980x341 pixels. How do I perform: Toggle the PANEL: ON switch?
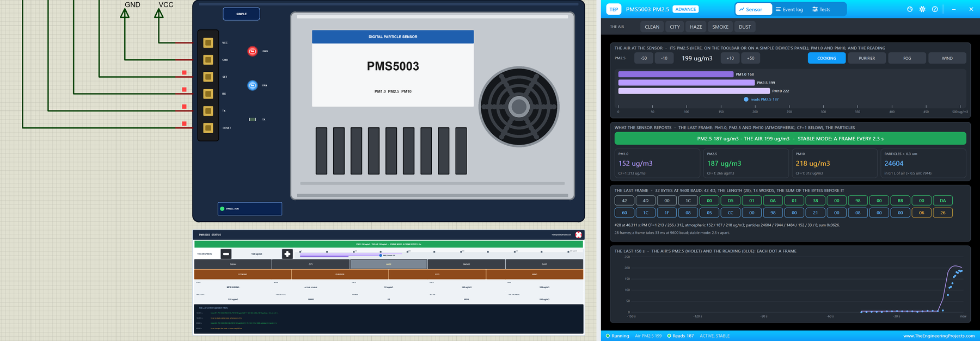point(250,209)
